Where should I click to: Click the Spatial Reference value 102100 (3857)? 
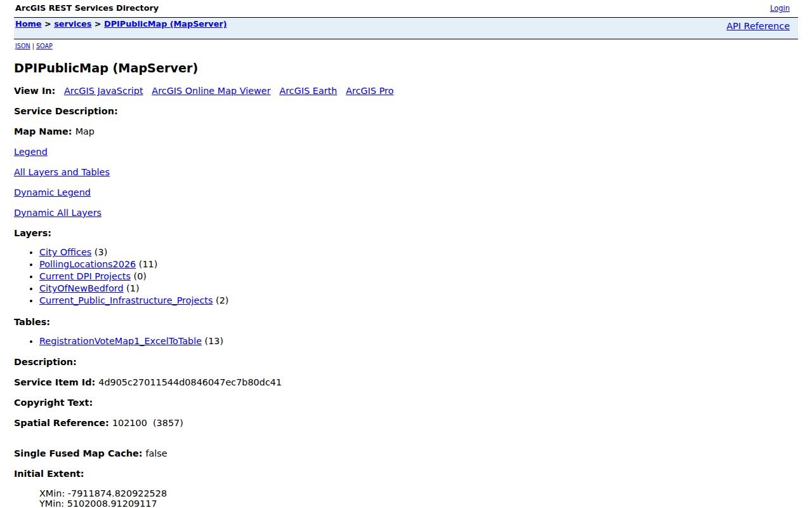[x=148, y=423]
